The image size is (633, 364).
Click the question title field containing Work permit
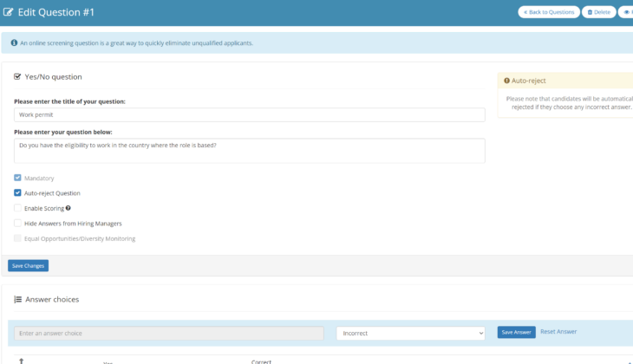tap(249, 114)
